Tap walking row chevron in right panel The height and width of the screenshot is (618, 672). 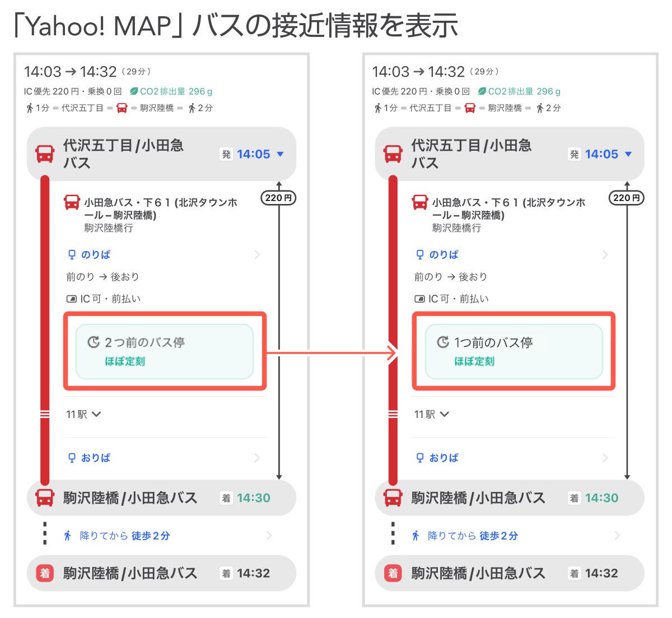617,536
